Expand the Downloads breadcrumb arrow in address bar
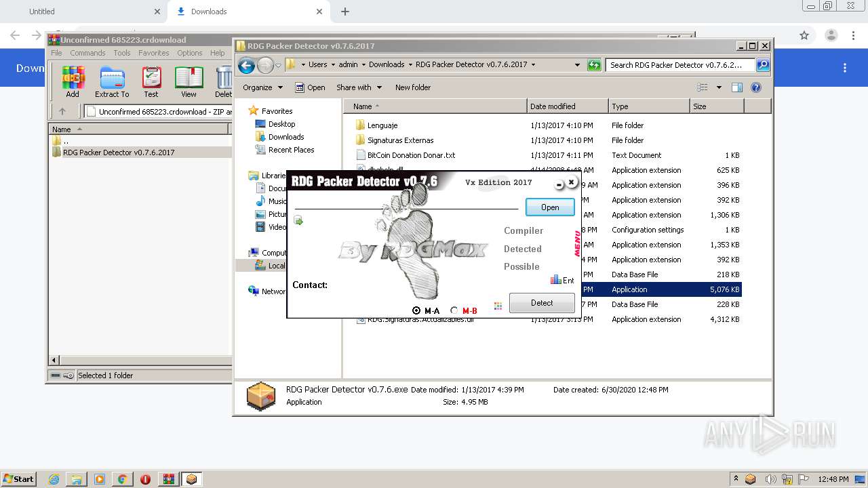Screen dimensions: 868x488 pos(410,65)
